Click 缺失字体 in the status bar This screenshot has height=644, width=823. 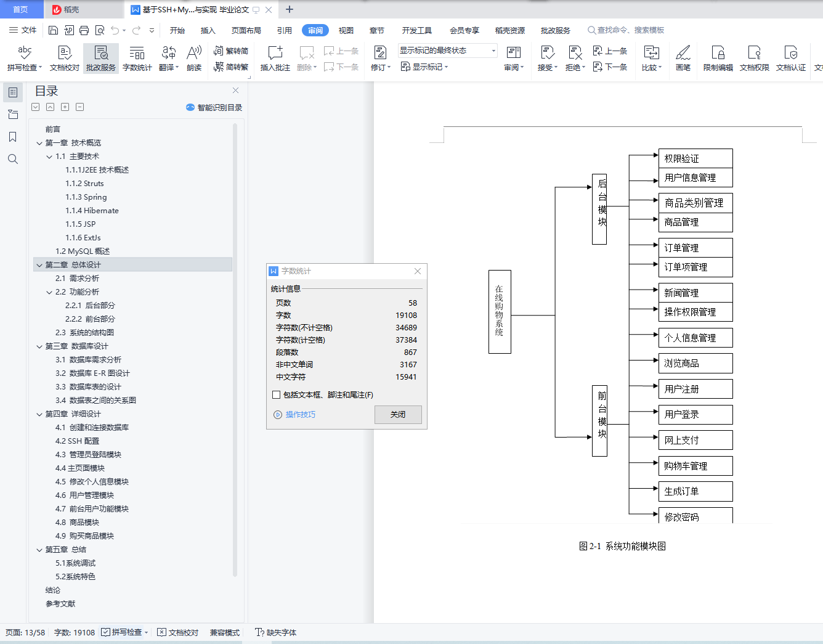coord(276,632)
